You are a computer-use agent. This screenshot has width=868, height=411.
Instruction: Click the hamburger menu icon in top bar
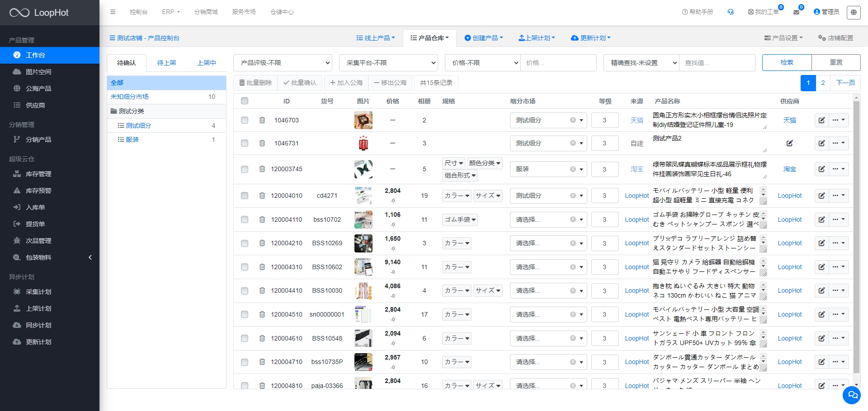tap(113, 12)
